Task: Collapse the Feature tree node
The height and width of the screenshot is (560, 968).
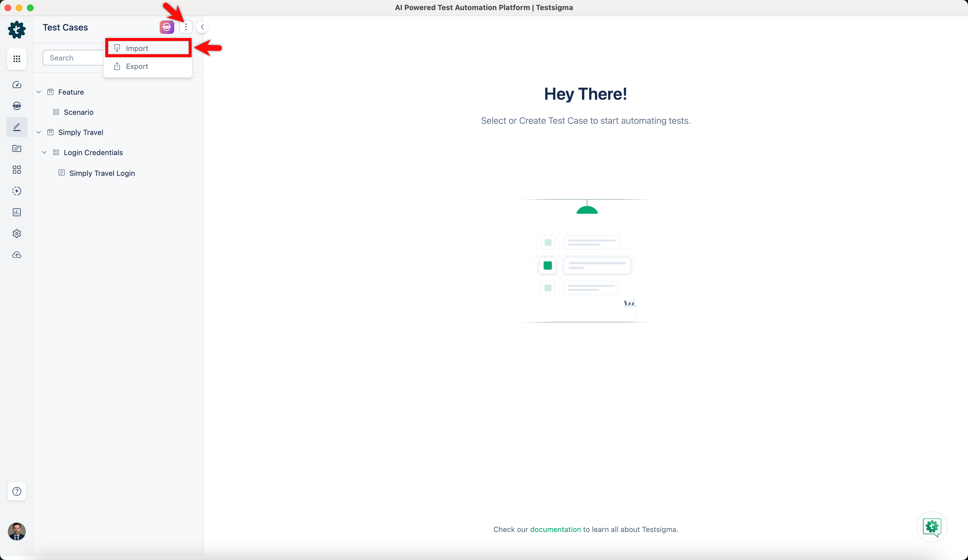Action: 39,92
